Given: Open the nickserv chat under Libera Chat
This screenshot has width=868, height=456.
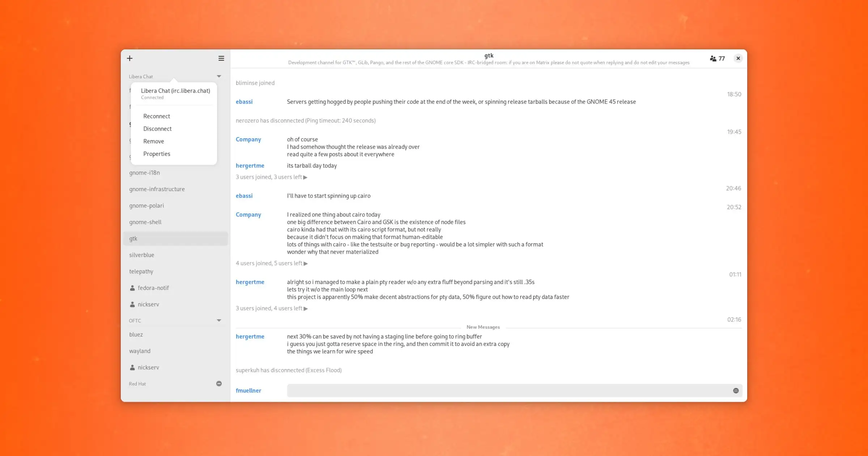Looking at the screenshot, I should (175, 304).
